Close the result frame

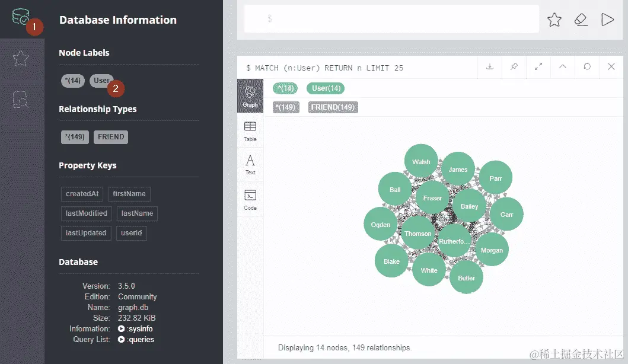(611, 67)
